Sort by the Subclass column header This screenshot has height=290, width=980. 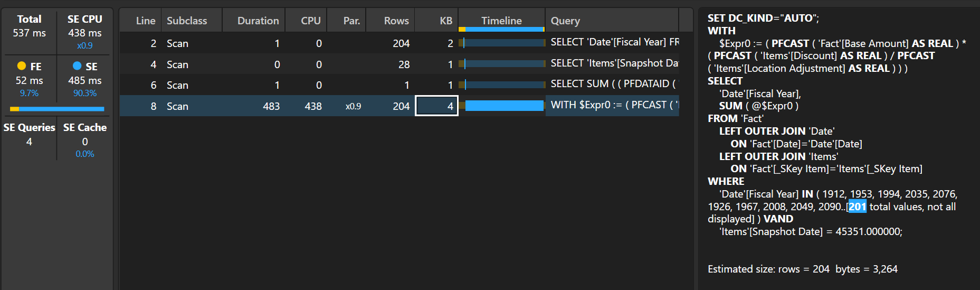(187, 21)
